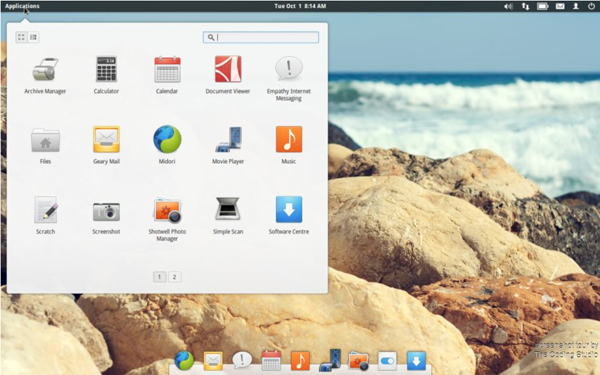Select page 1 of applications
The image size is (600, 375).
click(160, 277)
